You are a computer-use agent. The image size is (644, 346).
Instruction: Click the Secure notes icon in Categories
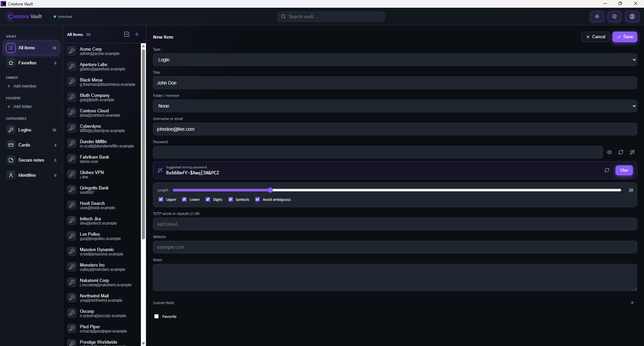tap(11, 160)
